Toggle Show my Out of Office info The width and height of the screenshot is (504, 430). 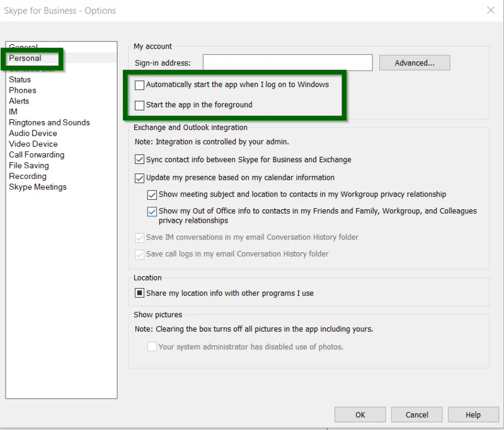(x=152, y=212)
